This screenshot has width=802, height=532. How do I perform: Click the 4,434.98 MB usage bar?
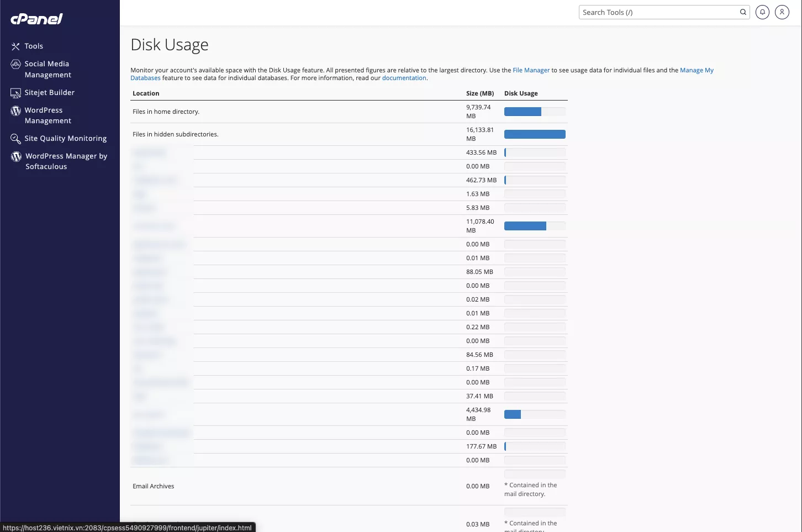(x=535, y=414)
